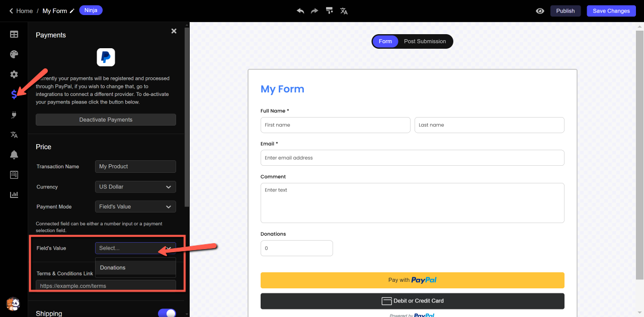Click the PayPal logo in the Payments panel
The height and width of the screenshot is (317, 644).
pyautogui.click(x=106, y=57)
